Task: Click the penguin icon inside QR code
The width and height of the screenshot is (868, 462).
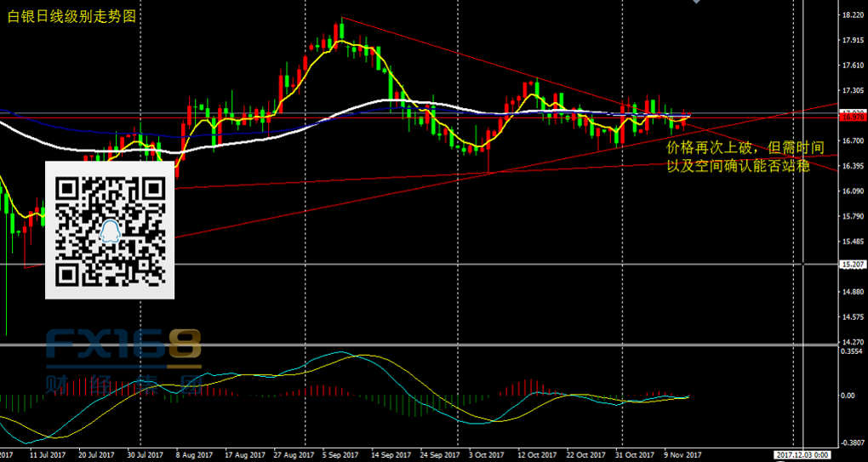Action: 110,230
